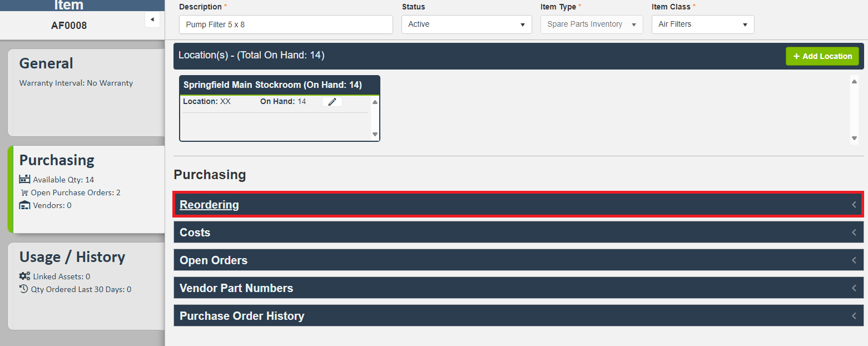Open the Item Class dropdown
The width and height of the screenshot is (868, 346).
coord(702,24)
